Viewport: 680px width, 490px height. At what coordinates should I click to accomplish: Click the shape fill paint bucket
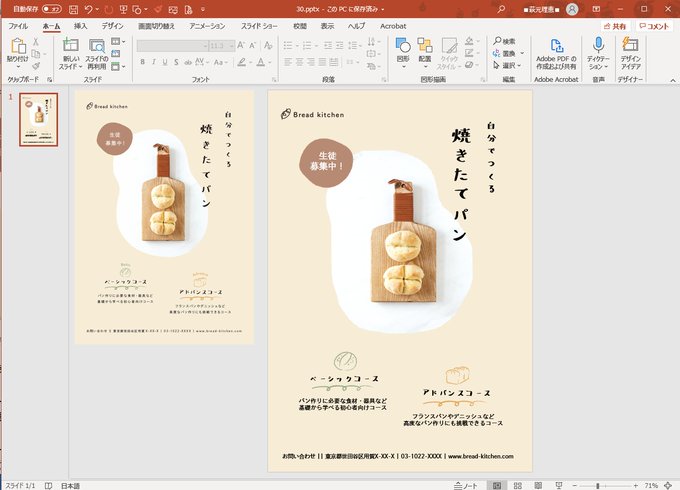469,41
